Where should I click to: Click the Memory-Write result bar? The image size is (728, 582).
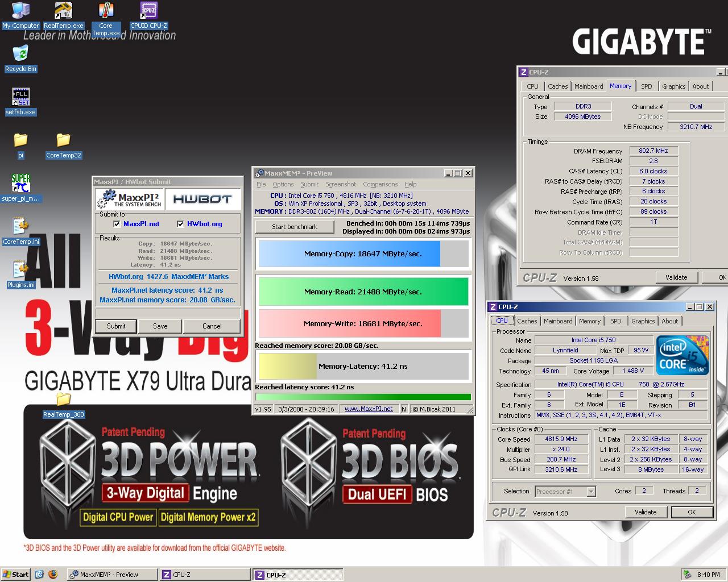point(363,323)
